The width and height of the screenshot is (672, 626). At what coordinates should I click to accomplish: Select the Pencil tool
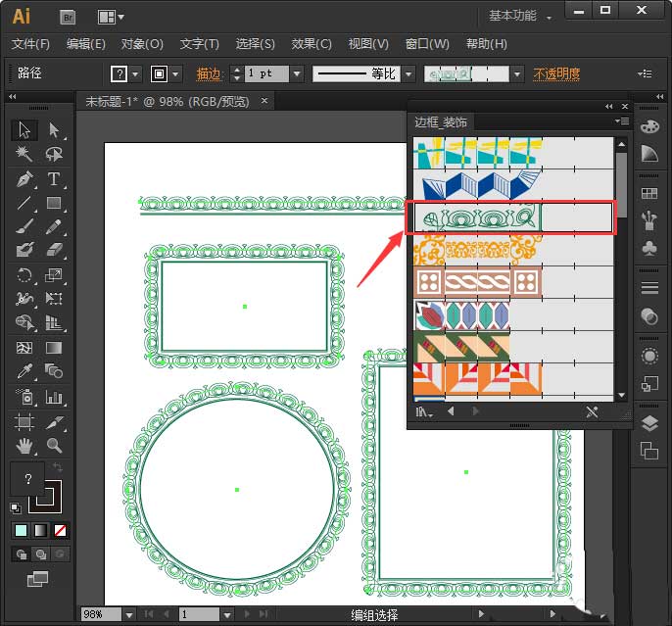click(x=54, y=226)
